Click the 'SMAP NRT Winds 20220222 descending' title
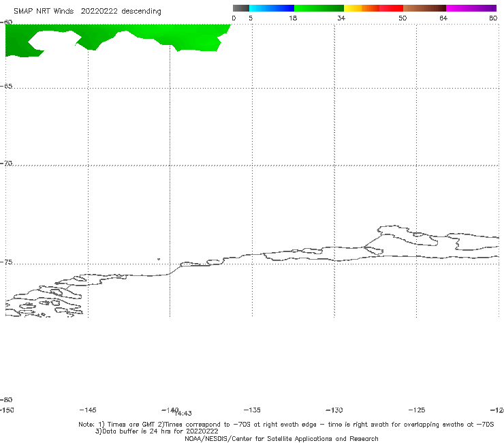The width and height of the screenshot is (504, 443). 87,12
